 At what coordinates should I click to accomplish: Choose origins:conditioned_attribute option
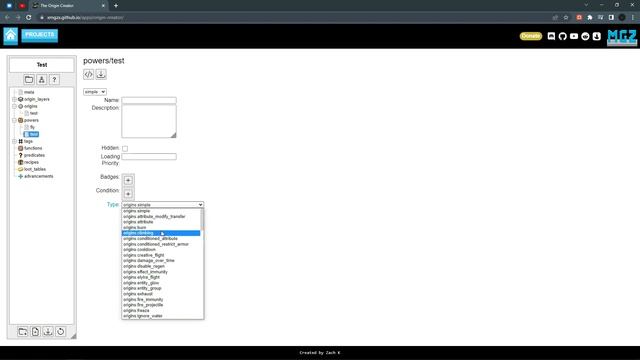(x=161, y=238)
